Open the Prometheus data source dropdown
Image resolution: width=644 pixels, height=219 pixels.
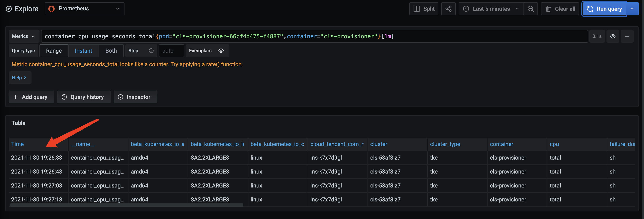click(x=85, y=9)
